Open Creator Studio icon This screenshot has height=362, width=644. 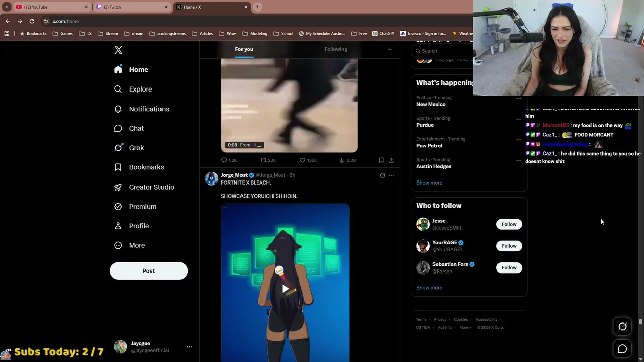click(x=118, y=187)
